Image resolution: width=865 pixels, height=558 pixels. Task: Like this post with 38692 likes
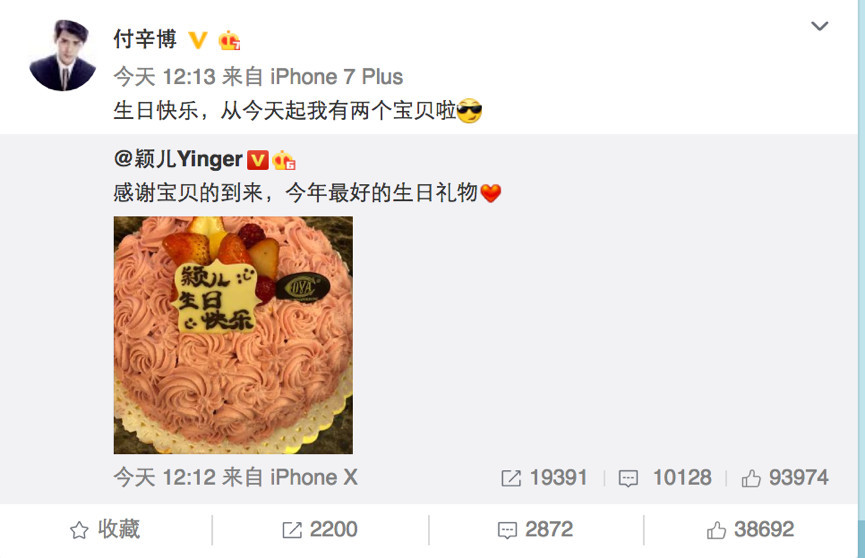[x=750, y=530]
